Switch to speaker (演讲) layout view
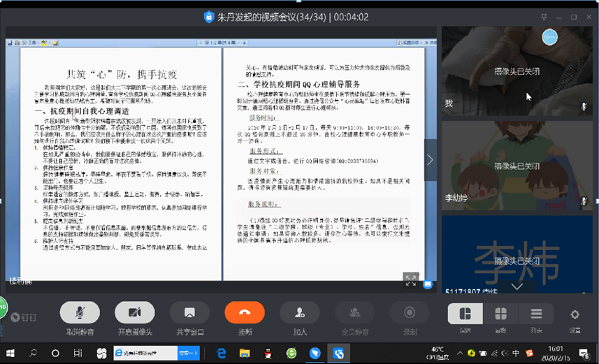 466,314
